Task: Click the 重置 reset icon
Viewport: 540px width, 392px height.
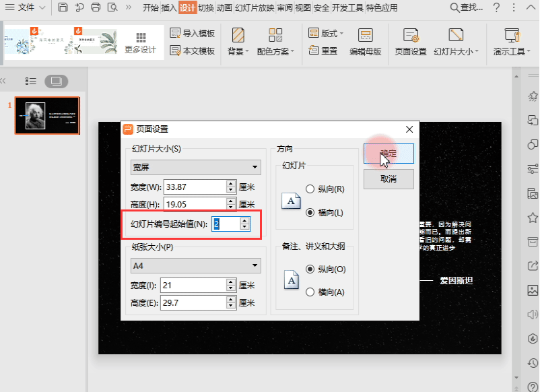Action: click(314, 51)
